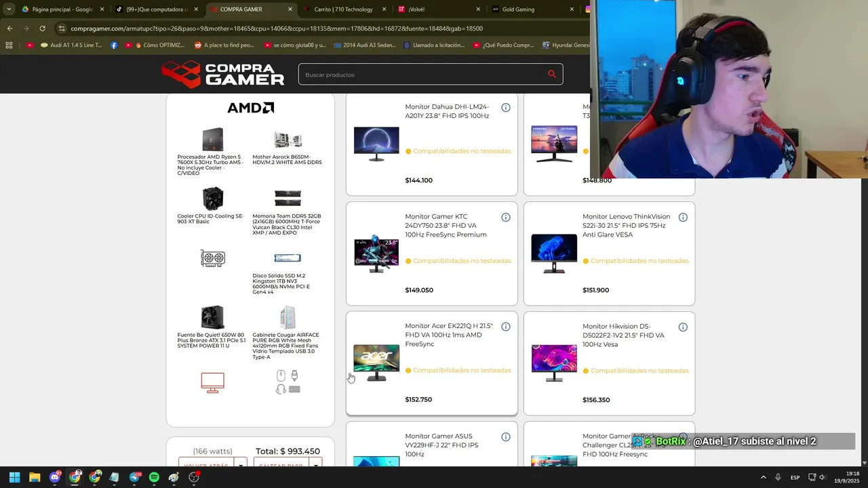Click browser back arrow

(x=9, y=28)
